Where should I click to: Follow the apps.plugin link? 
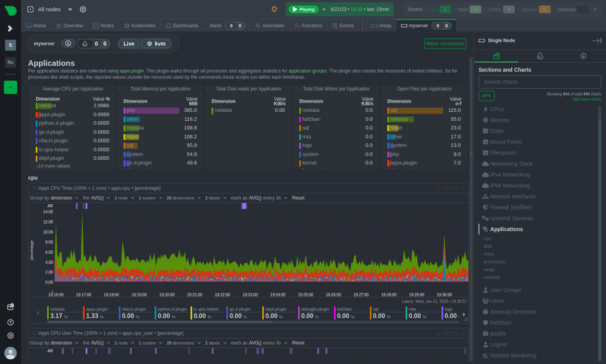(x=131, y=71)
